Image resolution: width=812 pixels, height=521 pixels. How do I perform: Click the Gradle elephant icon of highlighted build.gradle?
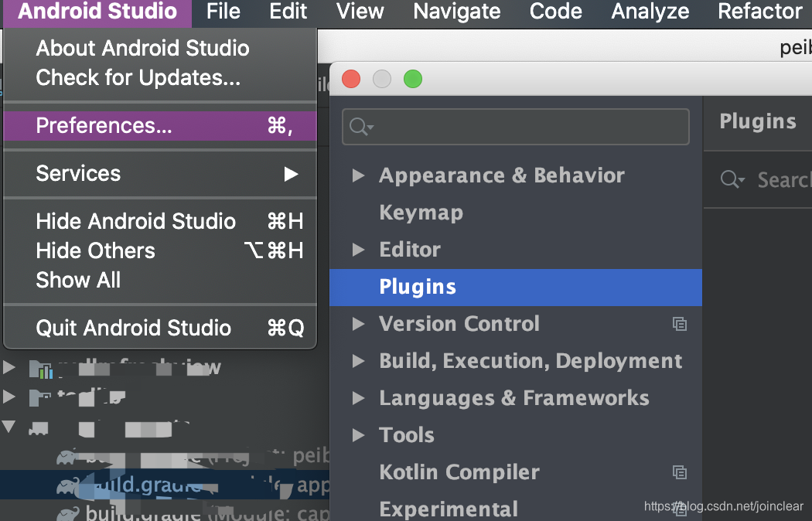tap(67, 485)
